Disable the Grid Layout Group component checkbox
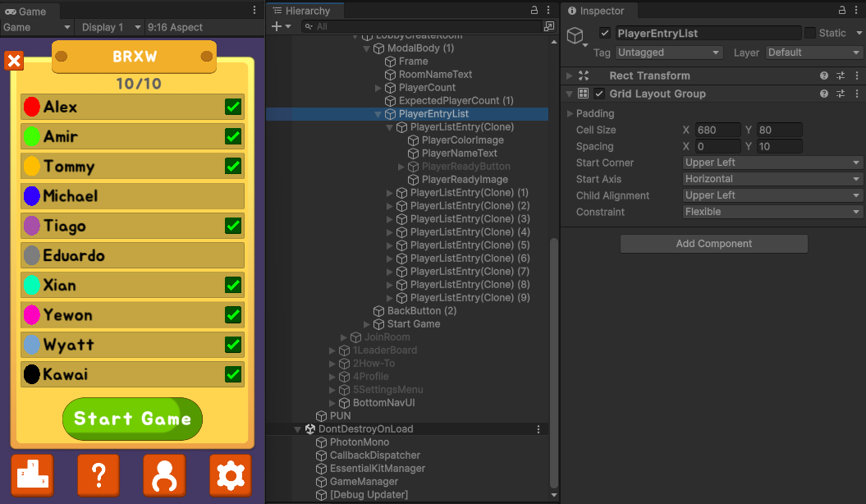Screen dimensions: 866x504 coord(599,94)
